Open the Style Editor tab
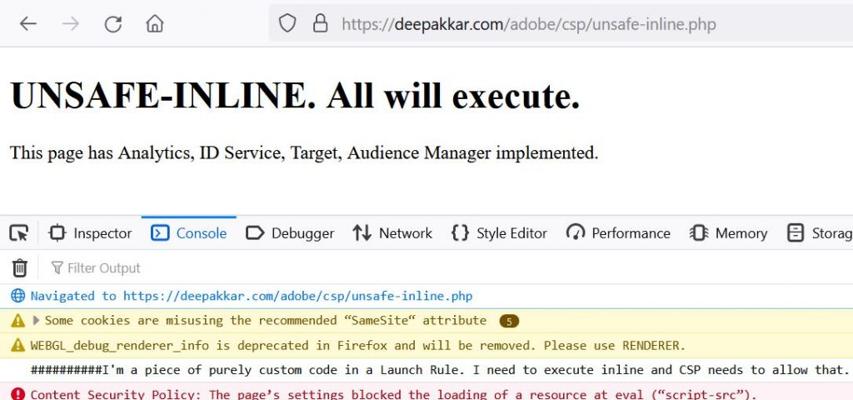Screen dimensions: 853x400 point(499,233)
